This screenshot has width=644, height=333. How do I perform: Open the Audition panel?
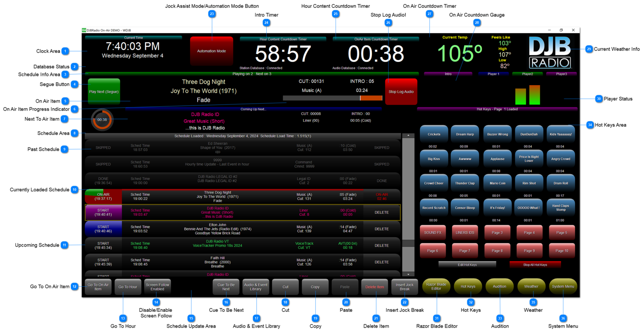pos(500,286)
